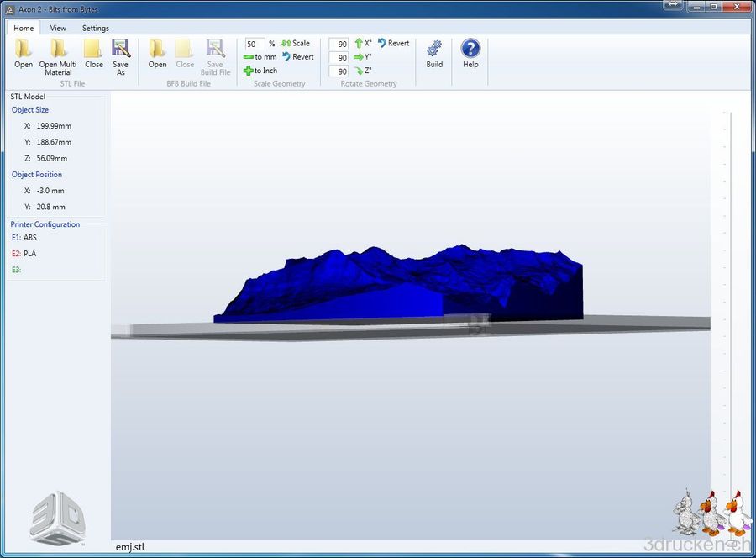Rotate model around the X axis
Screen dimensions: 756x558
click(x=364, y=44)
